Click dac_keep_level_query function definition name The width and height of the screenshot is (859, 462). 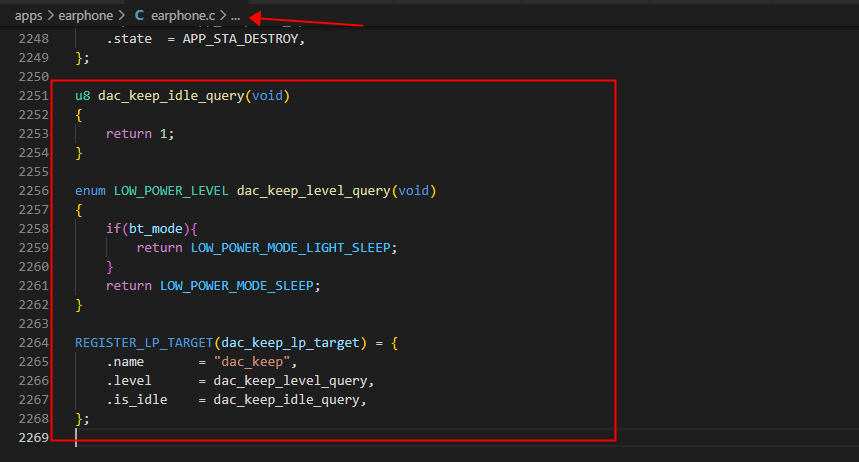click(x=313, y=191)
